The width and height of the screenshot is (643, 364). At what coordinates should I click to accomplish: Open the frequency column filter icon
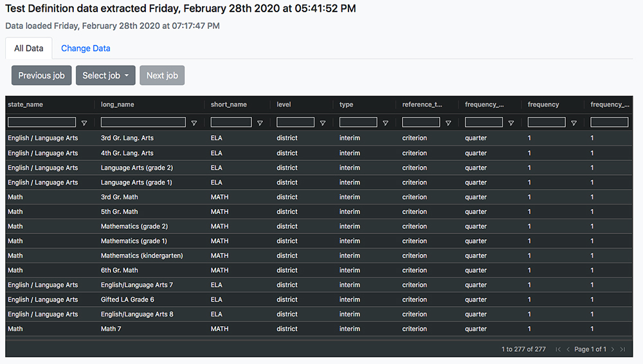574,123
